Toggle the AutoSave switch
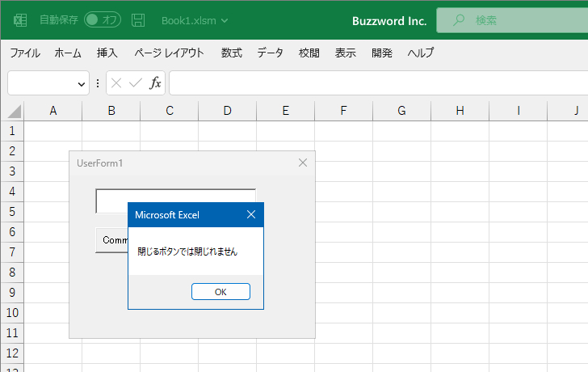Image resolution: width=588 pixels, height=372 pixels. coord(103,20)
